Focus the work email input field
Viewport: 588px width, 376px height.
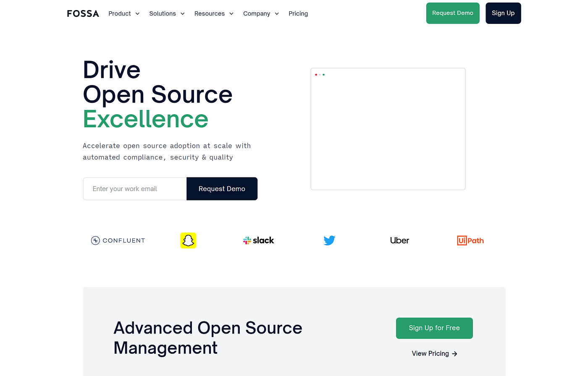click(135, 189)
